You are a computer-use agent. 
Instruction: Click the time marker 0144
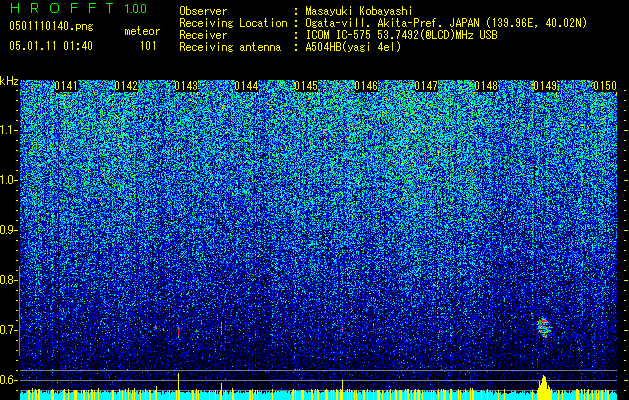(x=246, y=86)
